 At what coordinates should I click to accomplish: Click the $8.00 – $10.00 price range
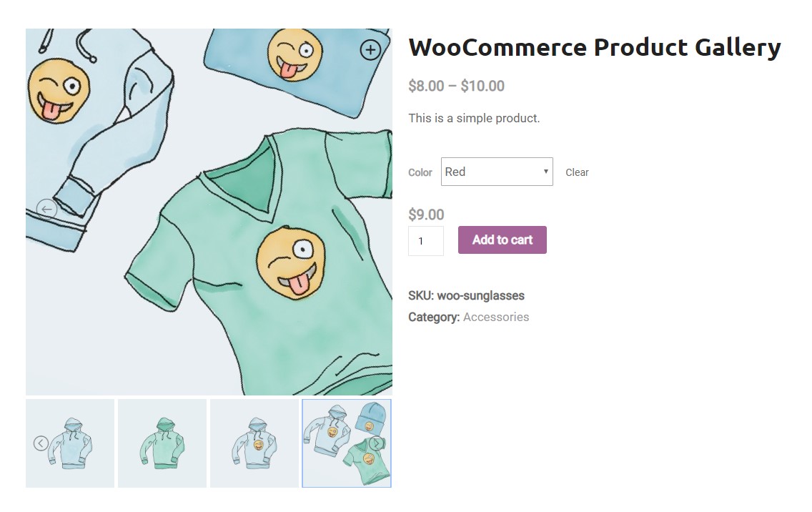coord(456,86)
